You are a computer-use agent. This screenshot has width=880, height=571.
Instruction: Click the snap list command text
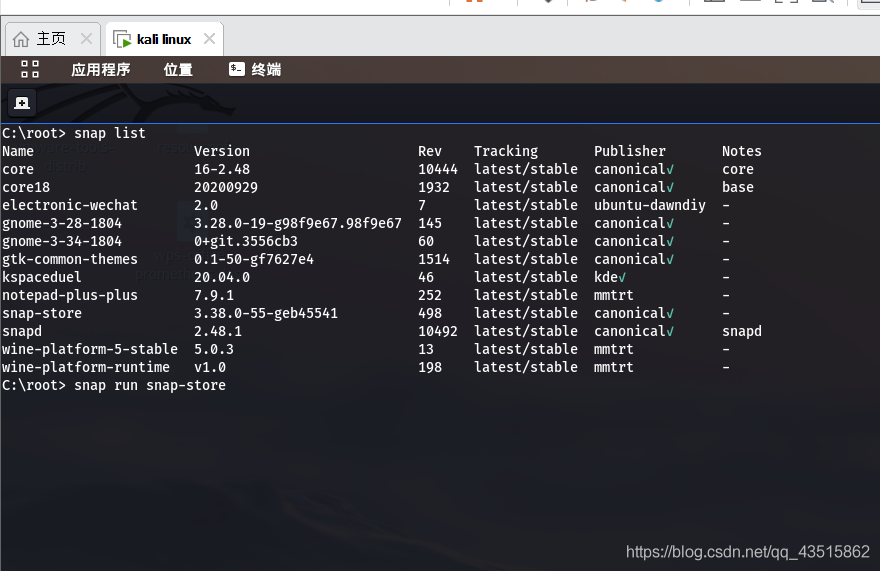click(x=110, y=133)
